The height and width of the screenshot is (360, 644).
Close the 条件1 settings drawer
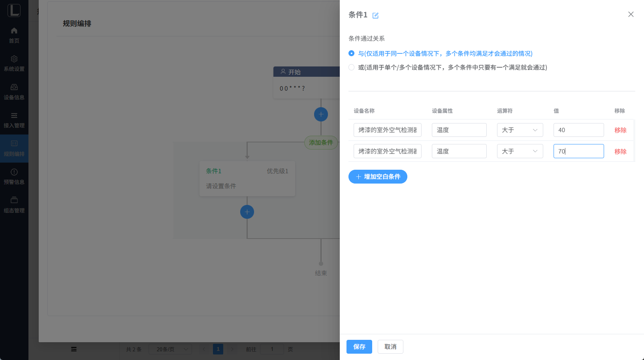[x=631, y=14]
